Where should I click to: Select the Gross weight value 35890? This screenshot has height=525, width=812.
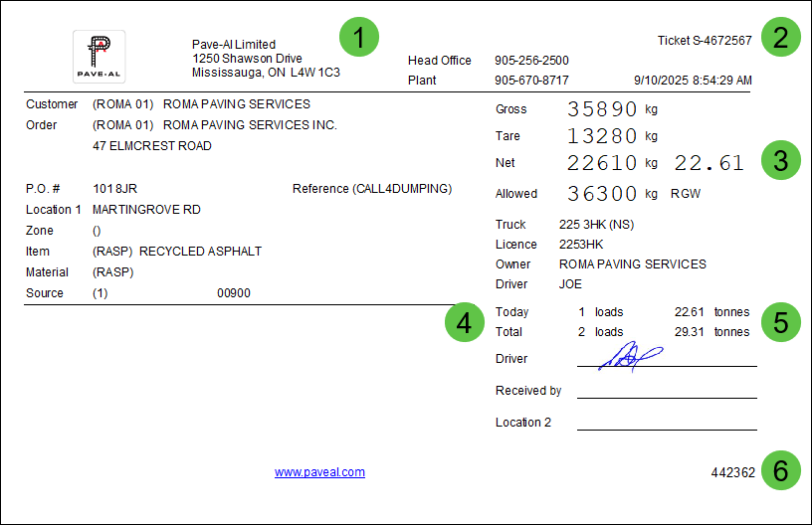point(602,109)
